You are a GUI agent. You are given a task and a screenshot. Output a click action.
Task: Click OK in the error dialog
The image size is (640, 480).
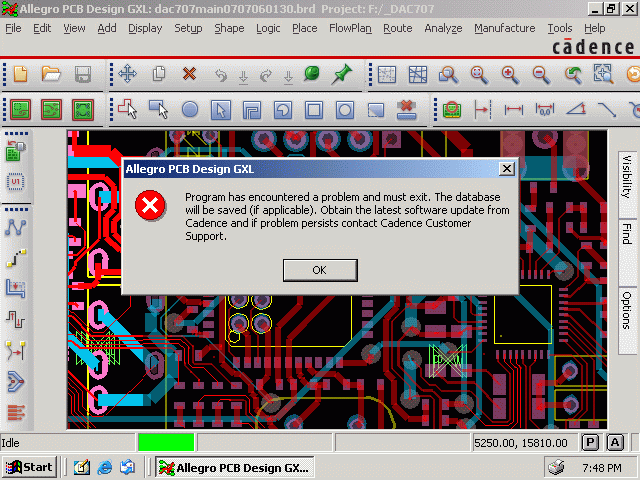[320, 270]
